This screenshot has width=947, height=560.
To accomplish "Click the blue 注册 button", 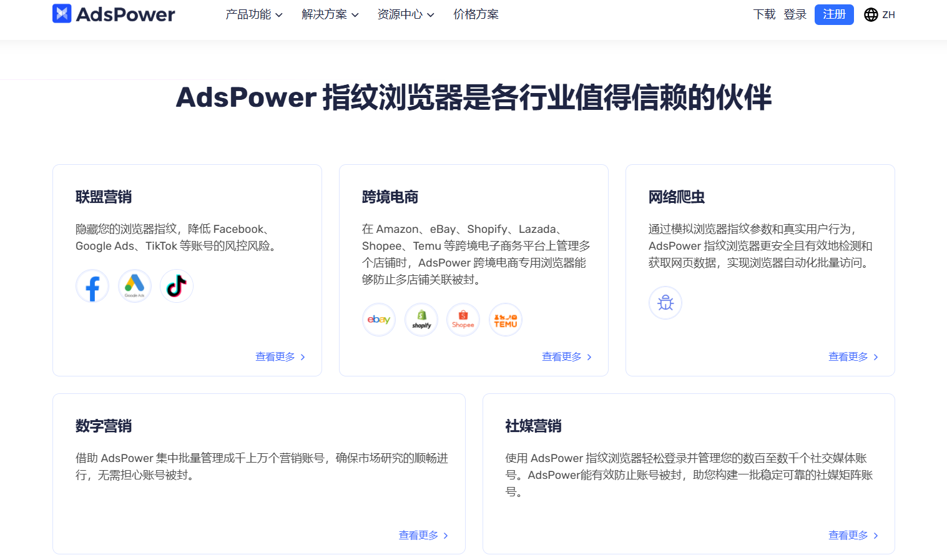I will tap(834, 14).
